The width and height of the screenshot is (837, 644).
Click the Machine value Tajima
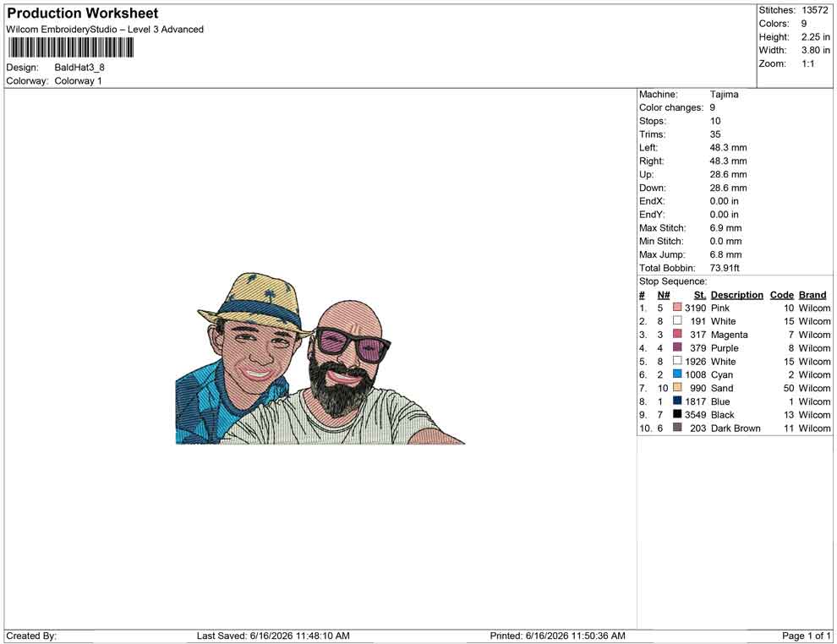pos(725,94)
